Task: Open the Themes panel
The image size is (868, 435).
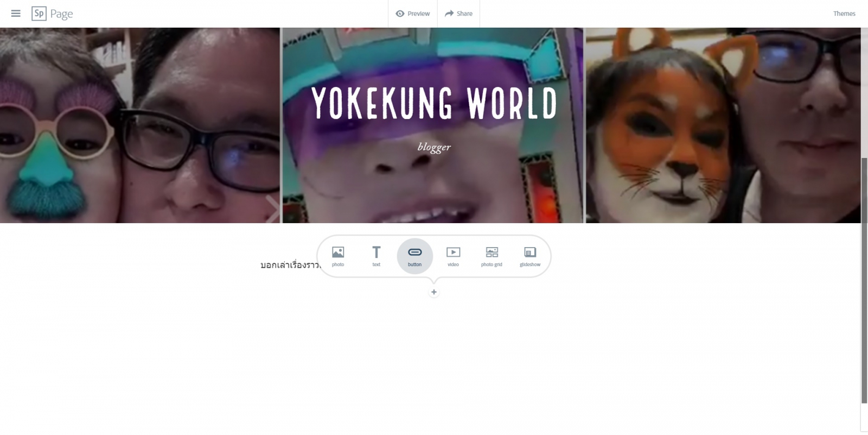Action: (x=844, y=14)
